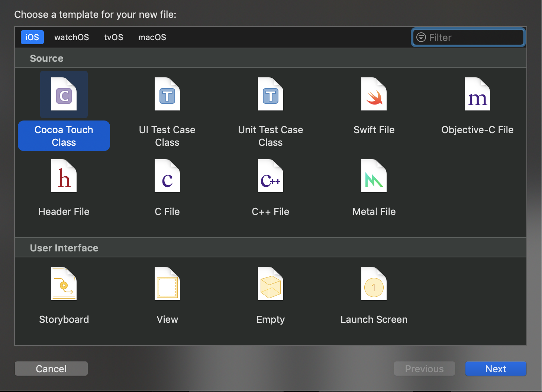542x392 pixels.
Task: Click the Storyboard label
Action: click(64, 319)
